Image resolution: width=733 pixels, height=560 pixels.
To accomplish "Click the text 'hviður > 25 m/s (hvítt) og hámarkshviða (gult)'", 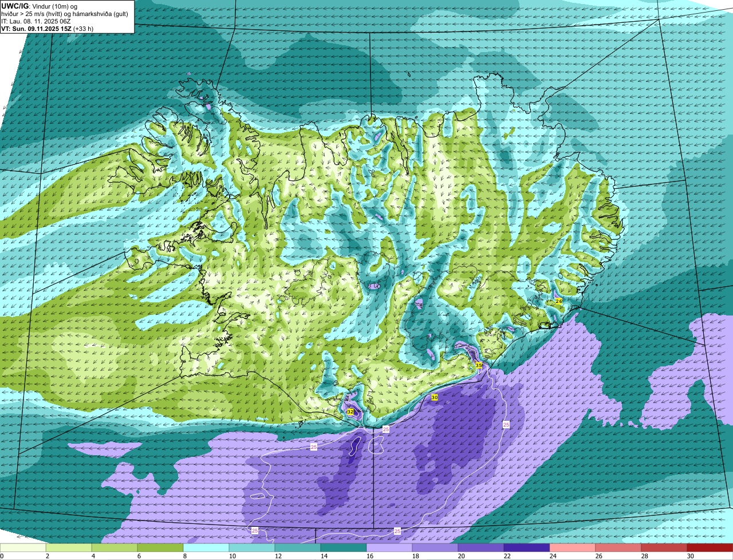I will pos(65,13).
